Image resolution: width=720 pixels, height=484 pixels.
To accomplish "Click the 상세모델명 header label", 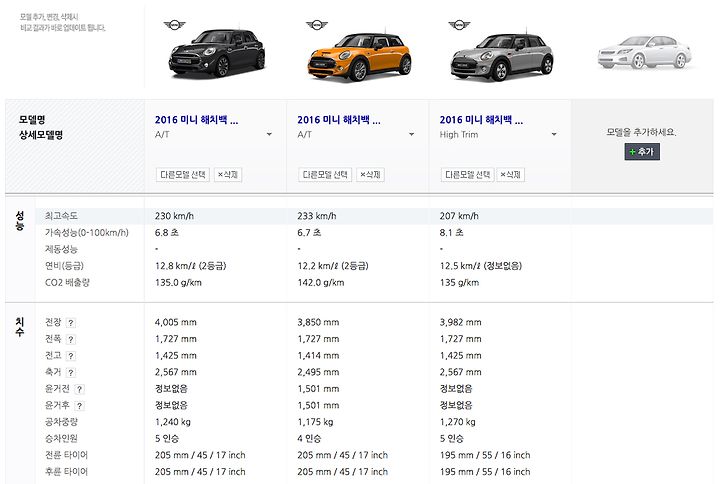I will click(x=41, y=135).
